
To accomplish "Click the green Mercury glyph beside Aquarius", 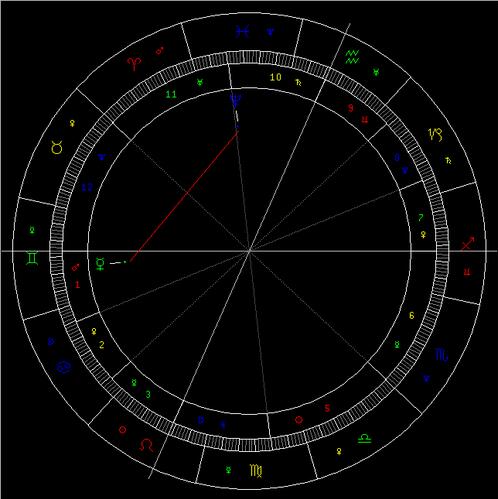I will click(376, 72).
